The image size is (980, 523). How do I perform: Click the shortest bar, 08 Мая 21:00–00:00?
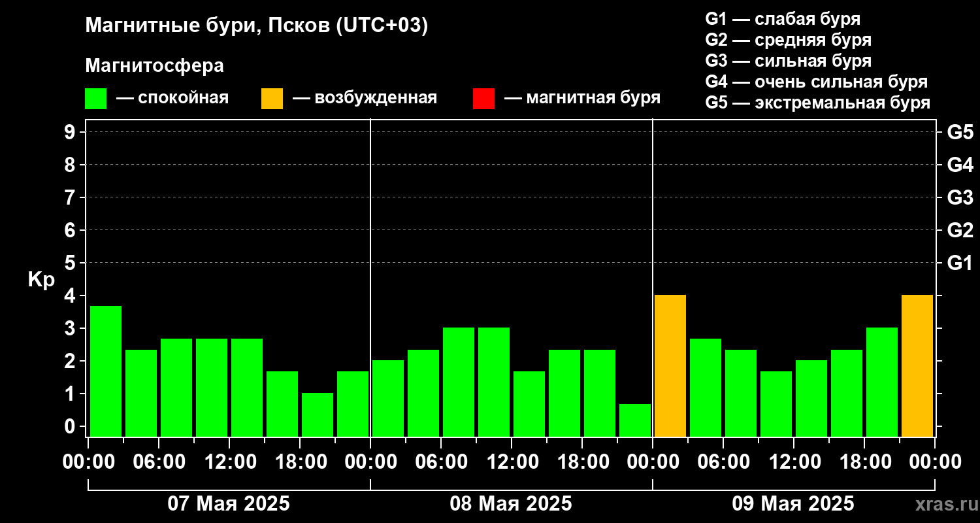pos(635,420)
